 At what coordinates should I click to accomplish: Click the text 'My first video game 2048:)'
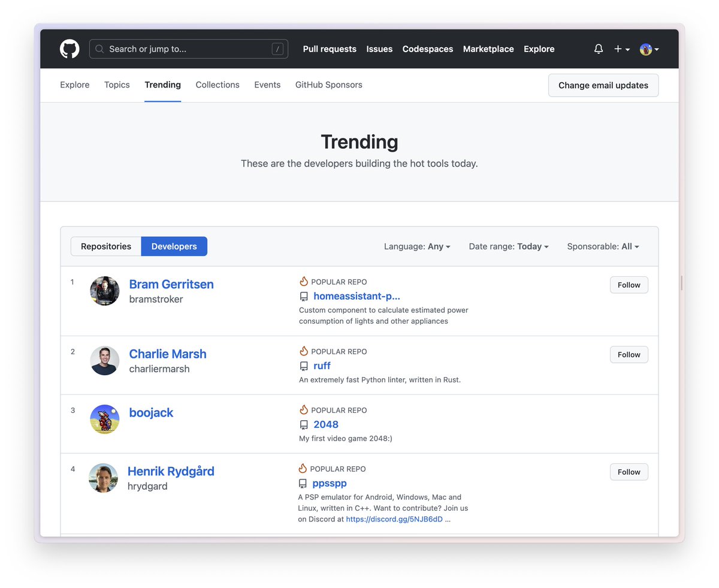(x=346, y=439)
